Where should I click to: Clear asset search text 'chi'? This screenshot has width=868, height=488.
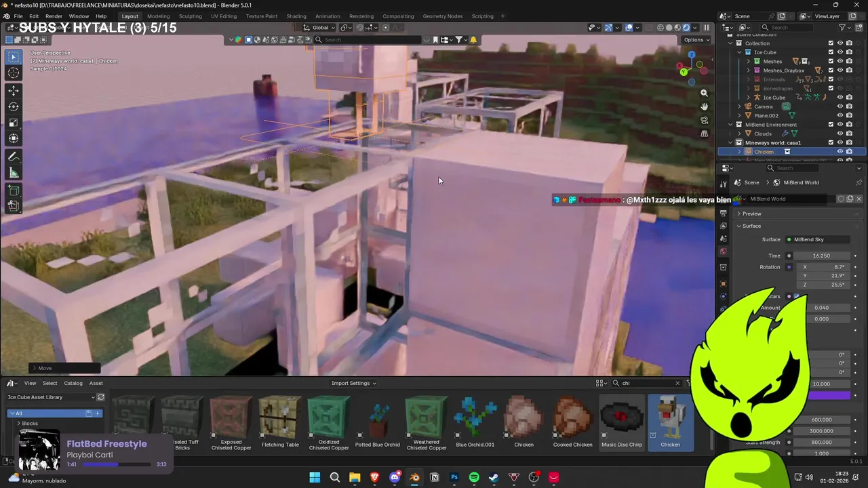pyautogui.click(x=677, y=383)
